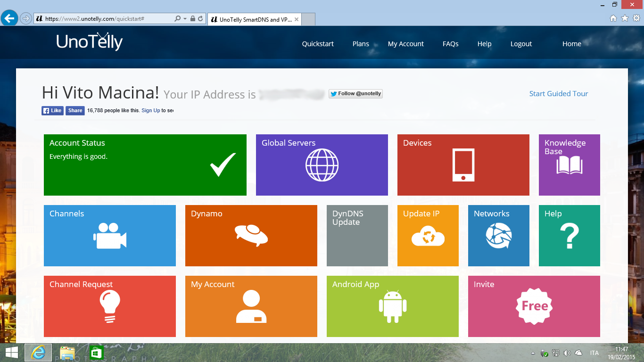Click the Facebook Sign Up link
Viewport: 644px width, 362px height.
point(150,110)
